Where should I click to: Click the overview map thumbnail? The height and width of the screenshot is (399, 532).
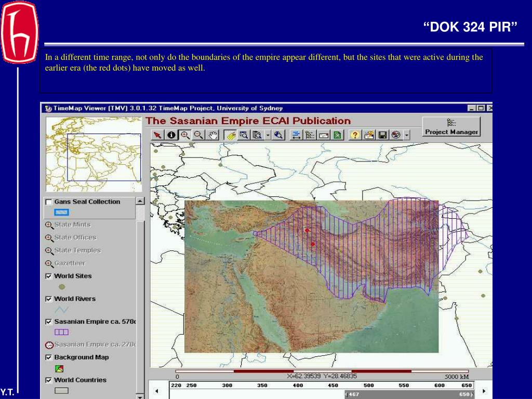coord(94,154)
